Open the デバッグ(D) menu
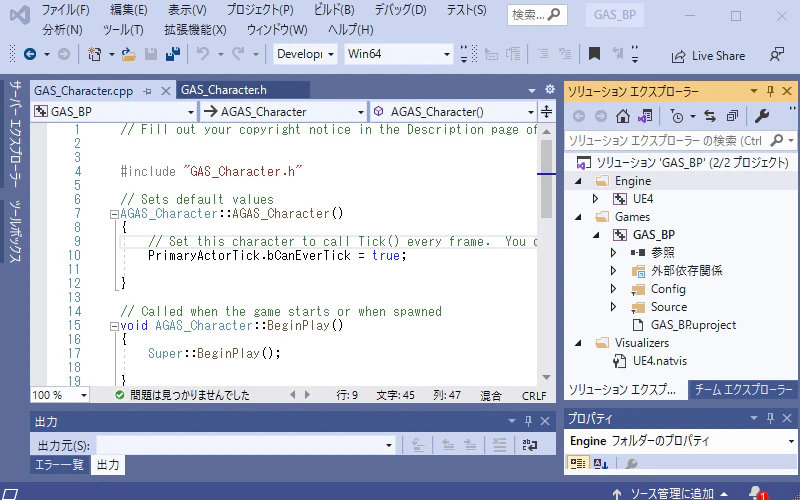Viewport: 800px width, 500px height. [x=401, y=10]
